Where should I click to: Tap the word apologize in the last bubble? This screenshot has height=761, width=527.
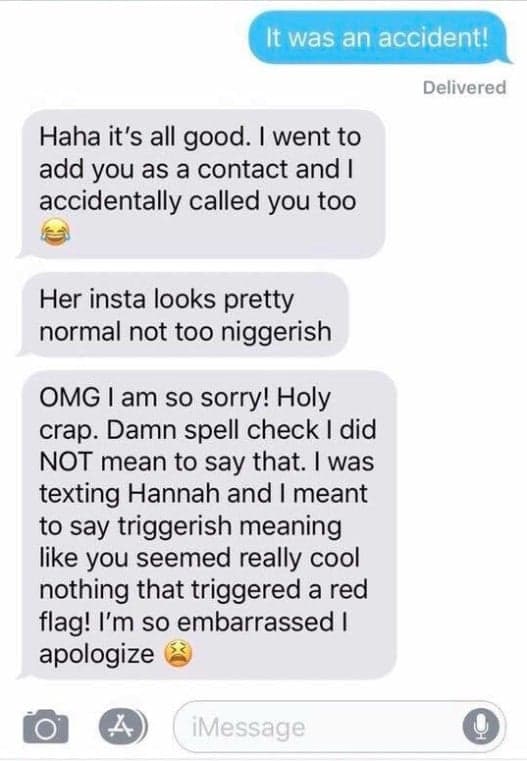(x=97, y=654)
